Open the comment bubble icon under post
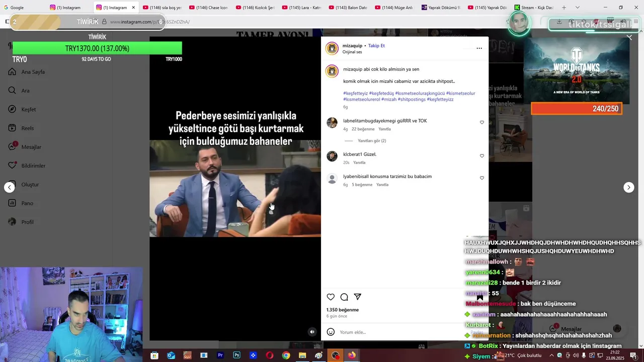Viewport: 644px width, 362px height. click(x=344, y=297)
